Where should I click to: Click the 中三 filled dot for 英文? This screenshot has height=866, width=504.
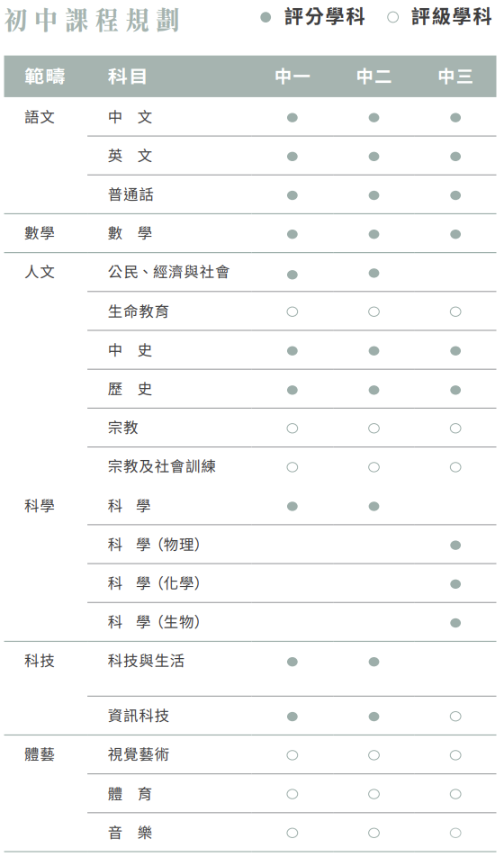[455, 157]
